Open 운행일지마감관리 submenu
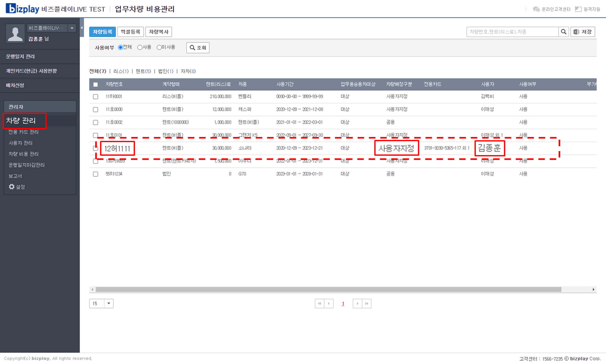 [26, 165]
